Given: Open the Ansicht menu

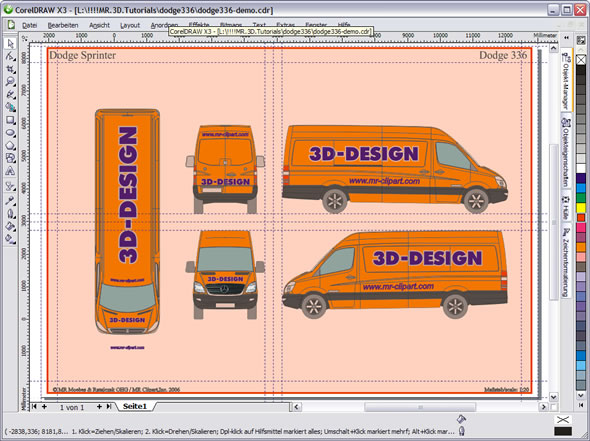Looking at the screenshot, I should [99, 25].
